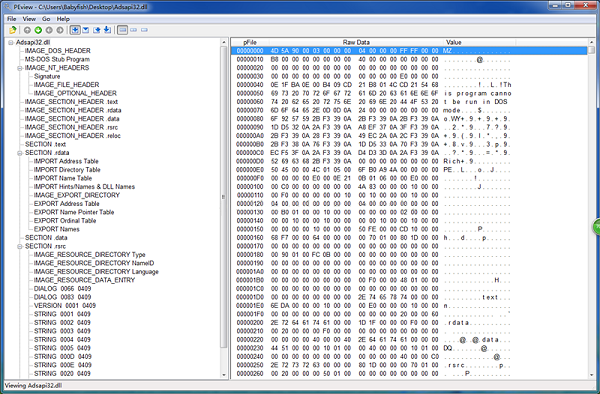Click hex row at offset 000000E0
The width and height of the screenshot is (600, 394).
[409, 169]
